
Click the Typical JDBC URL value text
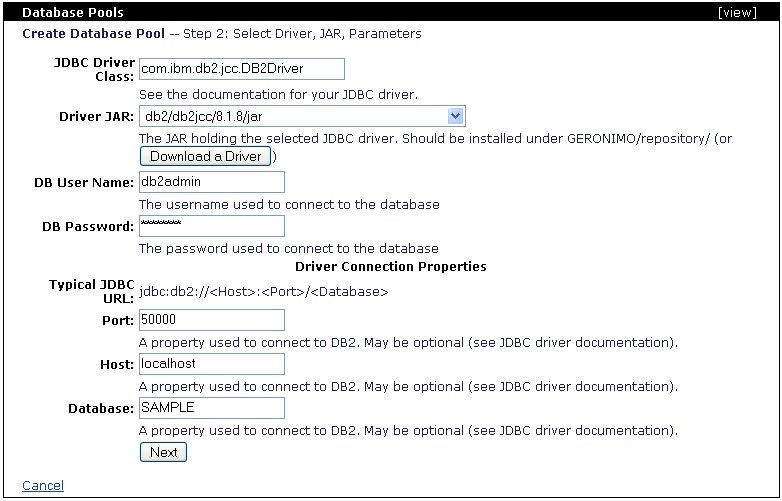[x=263, y=292]
